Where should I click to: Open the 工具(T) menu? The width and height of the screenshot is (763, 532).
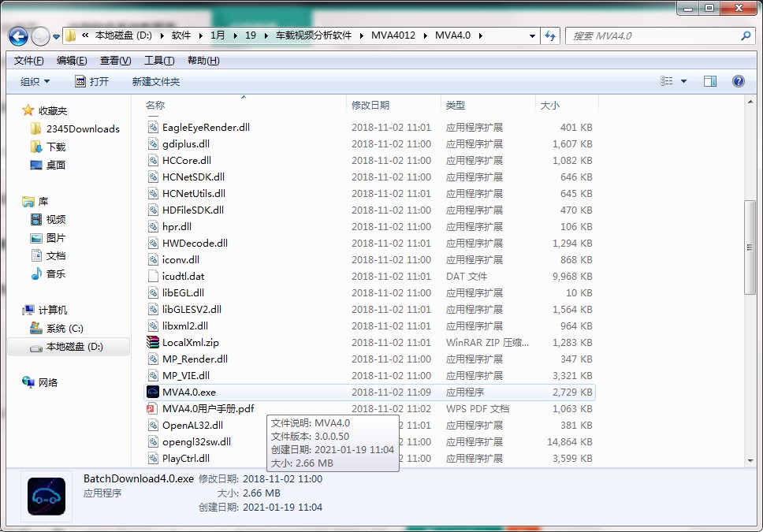pos(159,61)
